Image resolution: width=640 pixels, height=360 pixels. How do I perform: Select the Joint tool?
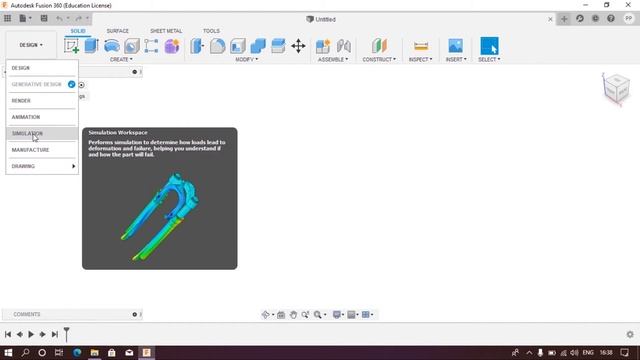pos(344,46)
